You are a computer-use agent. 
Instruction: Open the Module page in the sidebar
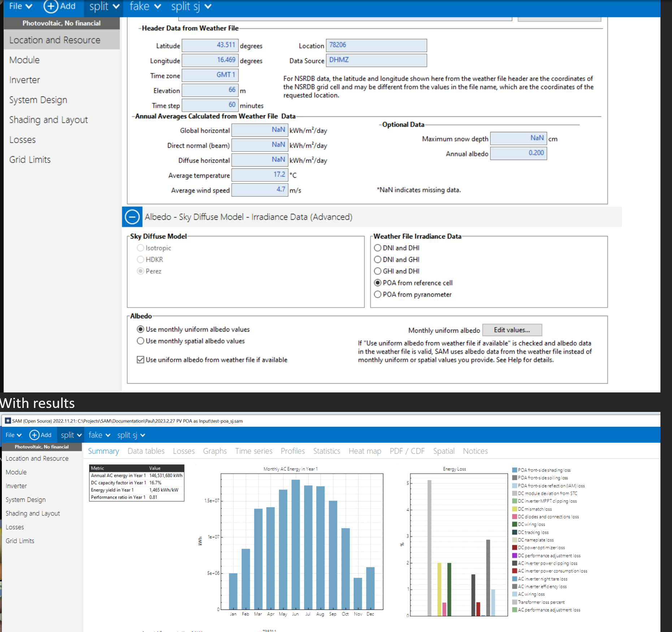(x=24, y=60)
